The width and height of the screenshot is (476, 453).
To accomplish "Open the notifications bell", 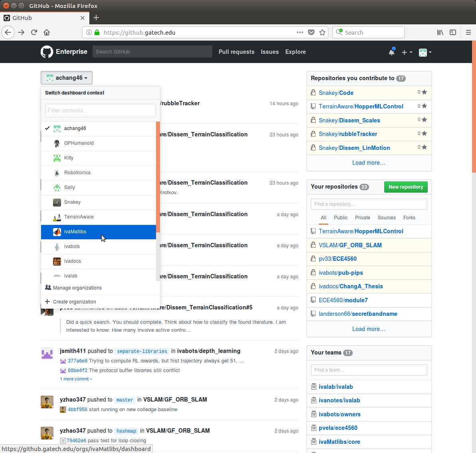I will click(392, 52).
